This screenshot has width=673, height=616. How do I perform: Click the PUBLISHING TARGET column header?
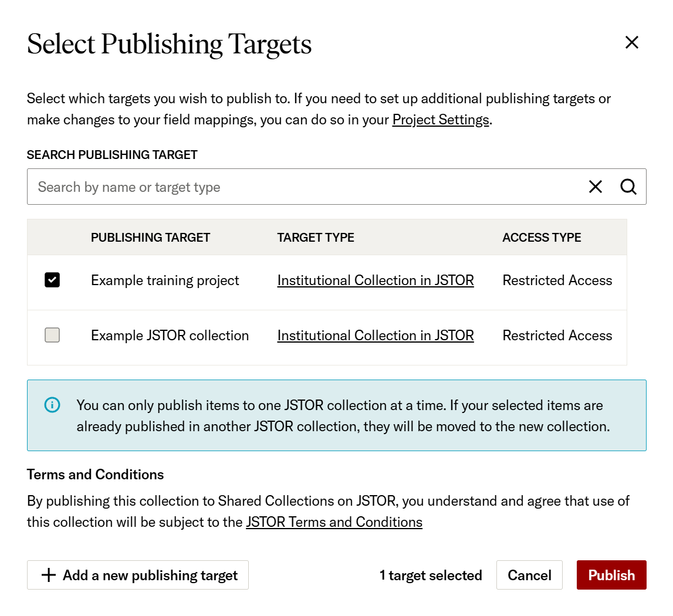[x=151, y=238]
